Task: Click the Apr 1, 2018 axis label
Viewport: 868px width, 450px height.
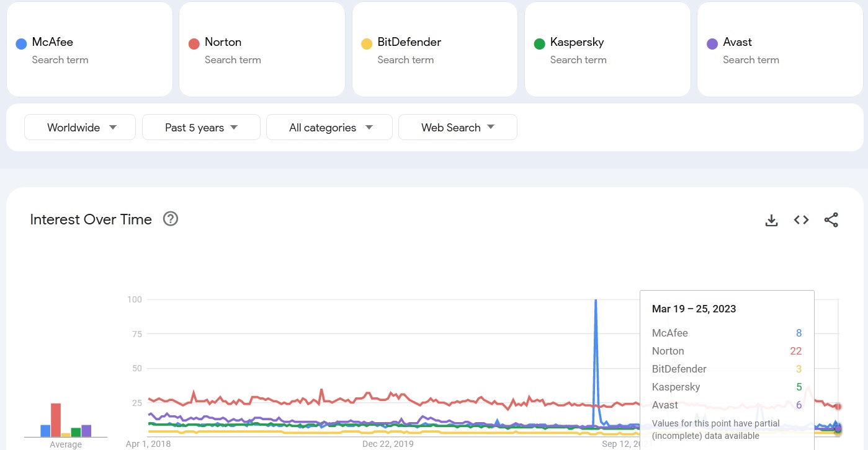Action: click(x=148, y=444)
